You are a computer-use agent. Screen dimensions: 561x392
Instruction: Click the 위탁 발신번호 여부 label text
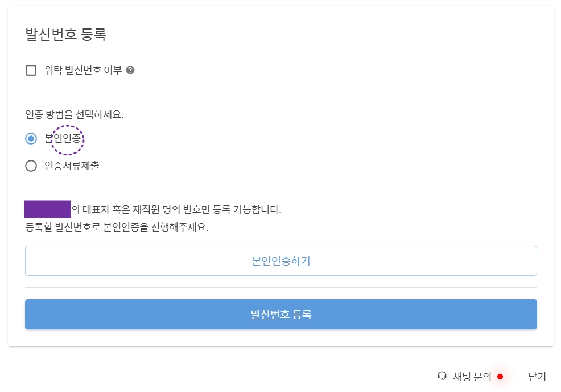(83, 70)
